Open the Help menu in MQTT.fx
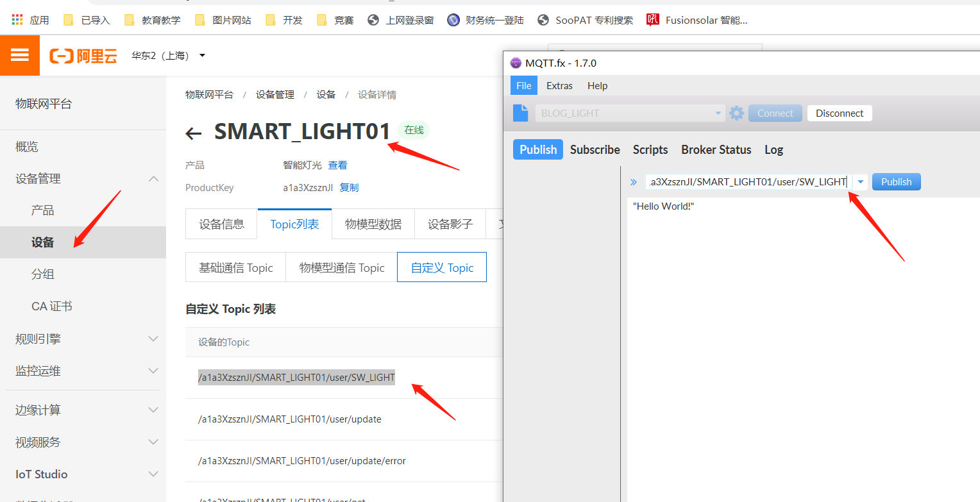 pos(597,86)
